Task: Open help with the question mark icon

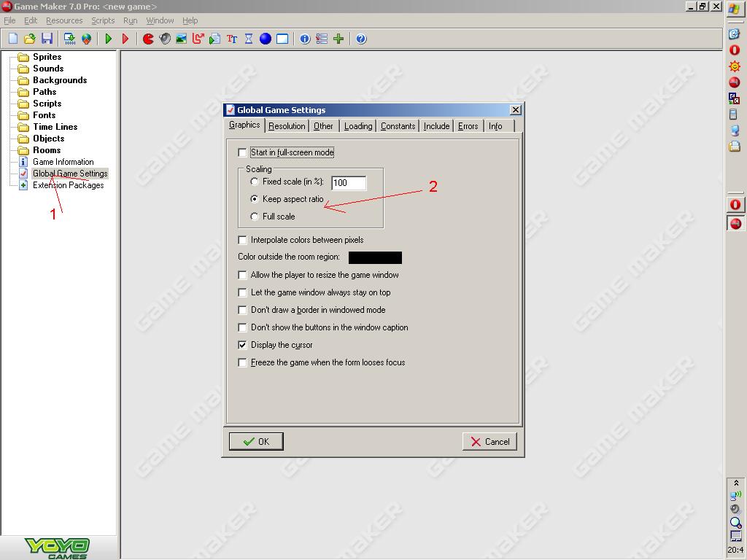Action: pyautogui.click(x=360, y=39)
